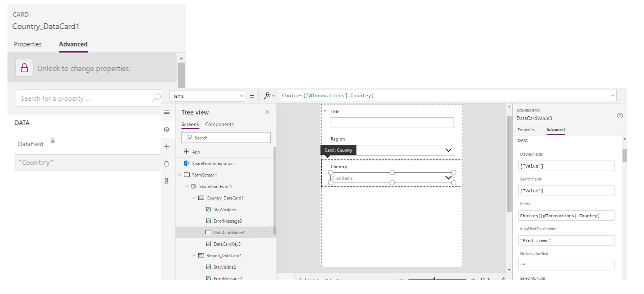Image resolution: width=644 pixels, height=294 pixels.
Task: Click the formula bar expression
Action: tap(328, 96)
